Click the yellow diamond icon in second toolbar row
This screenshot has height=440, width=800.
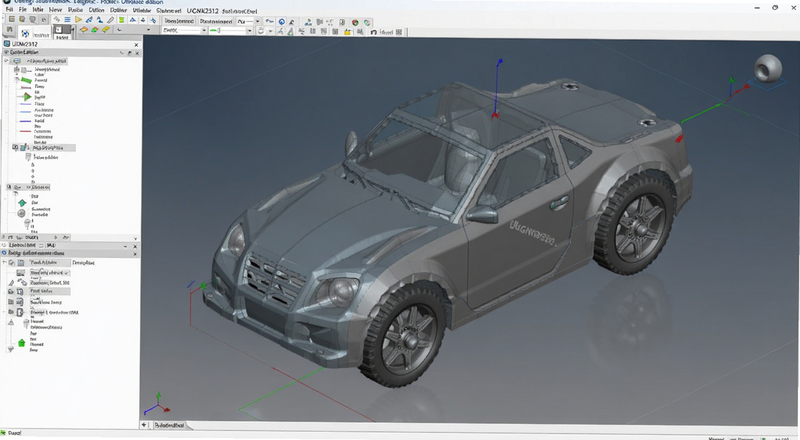coord(106,30)
